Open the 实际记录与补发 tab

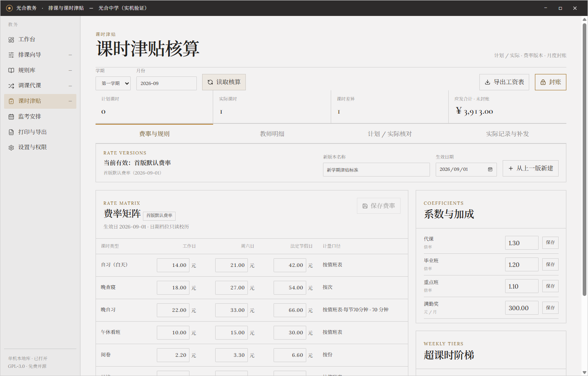507,134
